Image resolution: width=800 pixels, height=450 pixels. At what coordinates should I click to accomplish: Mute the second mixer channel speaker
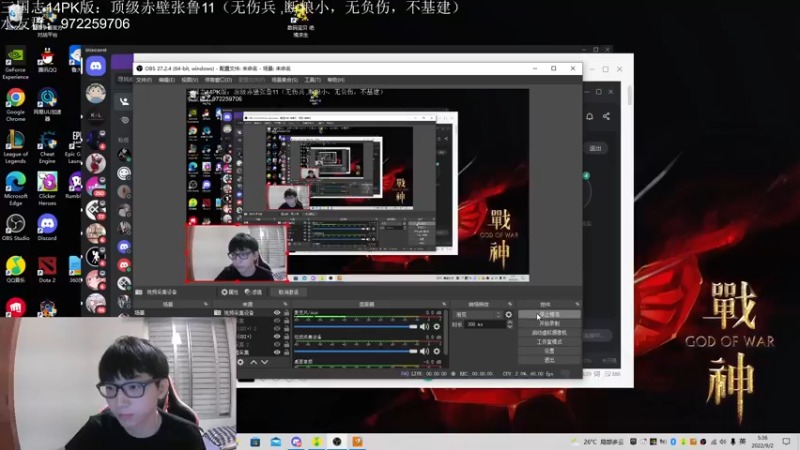(x=424, y=351)
